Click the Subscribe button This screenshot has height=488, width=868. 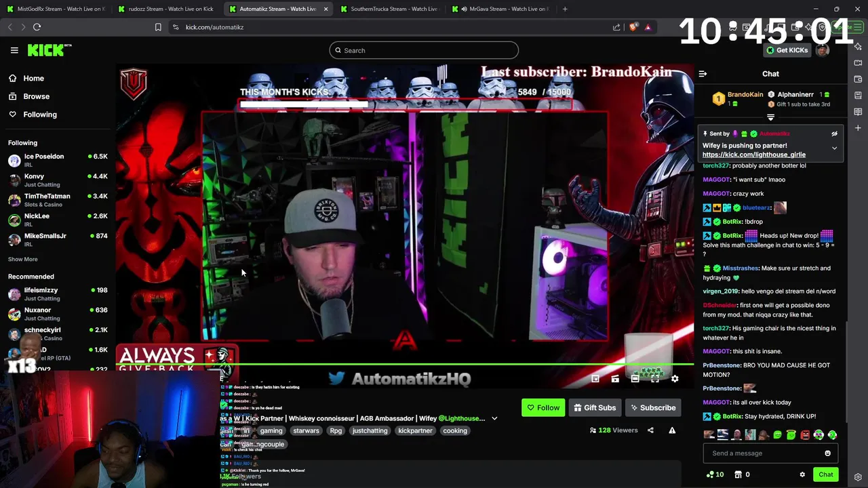point(652,407)
